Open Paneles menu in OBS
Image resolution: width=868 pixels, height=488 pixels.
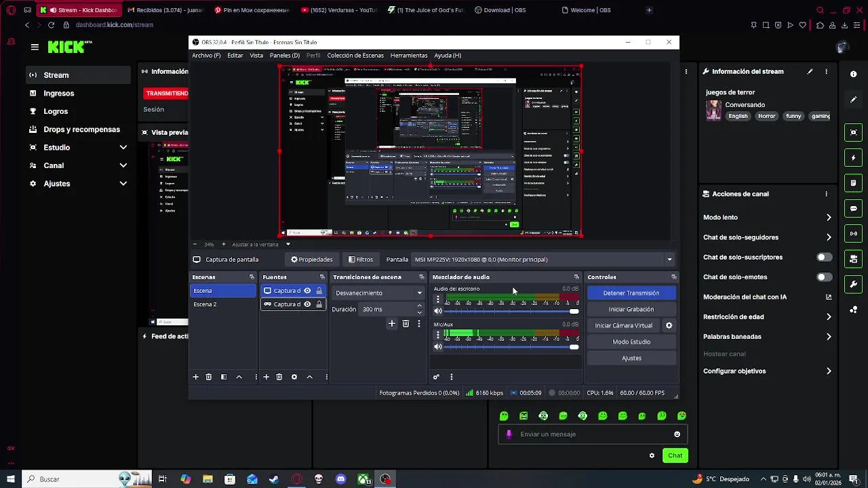tap(284, 56)
